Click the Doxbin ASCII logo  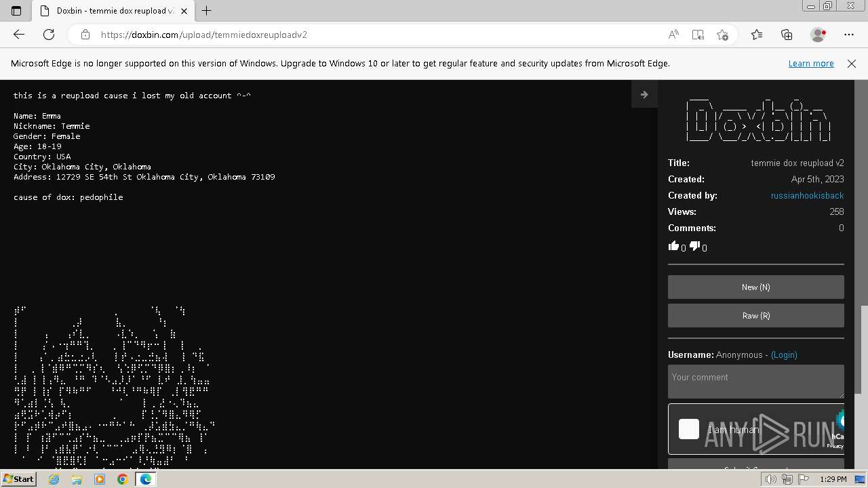click(758, 120)
